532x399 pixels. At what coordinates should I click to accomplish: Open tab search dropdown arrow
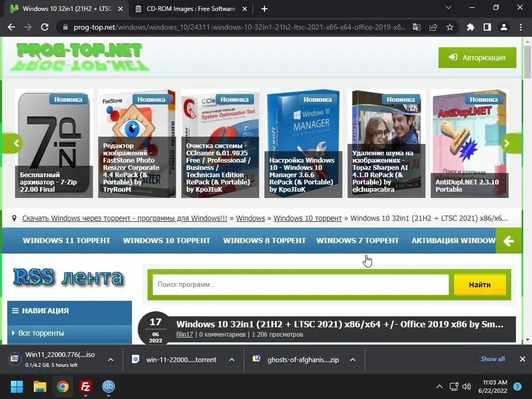[x=448, y=7]
